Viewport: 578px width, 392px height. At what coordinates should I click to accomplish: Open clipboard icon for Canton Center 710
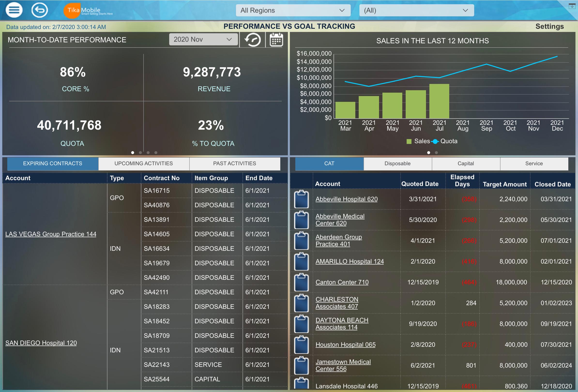[301, 282]
